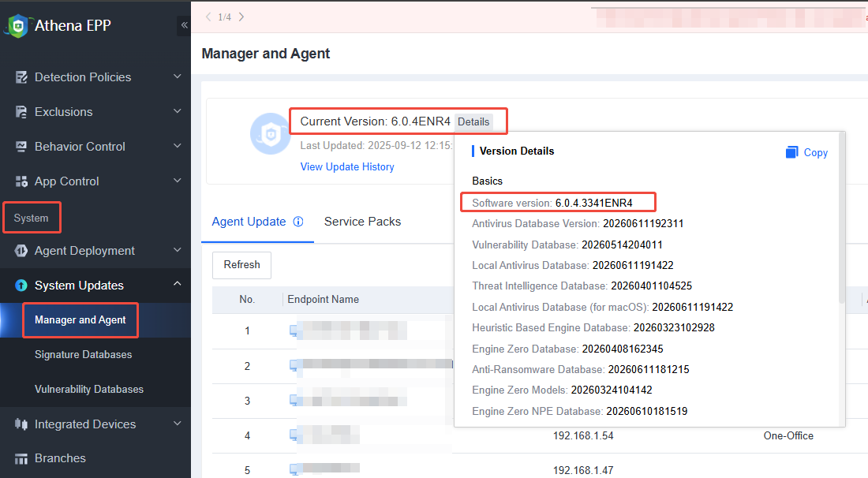
Task: Click the computer icon in row 4
Action: pos(294,435)
